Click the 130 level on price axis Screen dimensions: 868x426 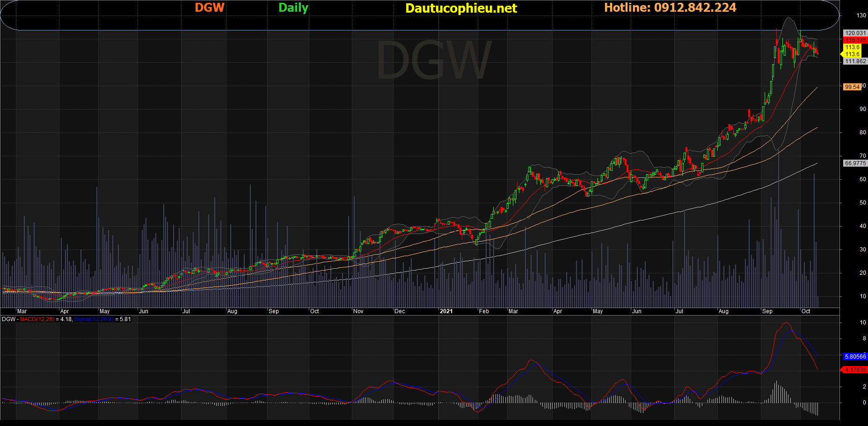pyautogui.click(x=861, y=15)
